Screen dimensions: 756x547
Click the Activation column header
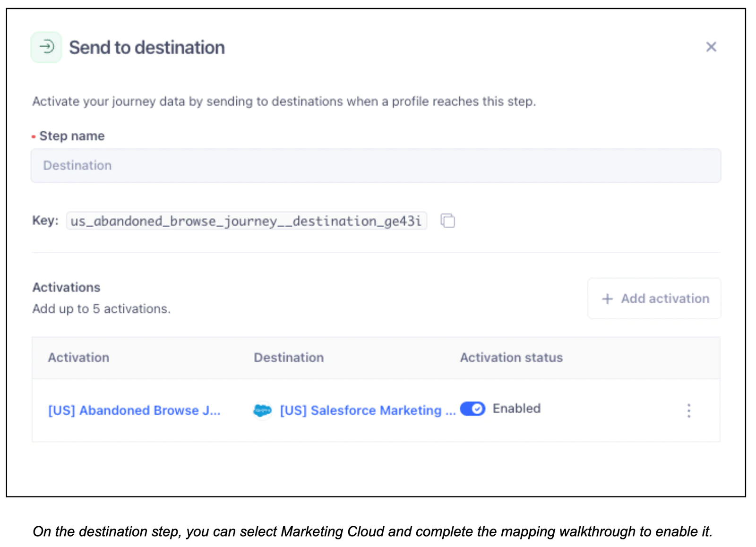[78, 358]
